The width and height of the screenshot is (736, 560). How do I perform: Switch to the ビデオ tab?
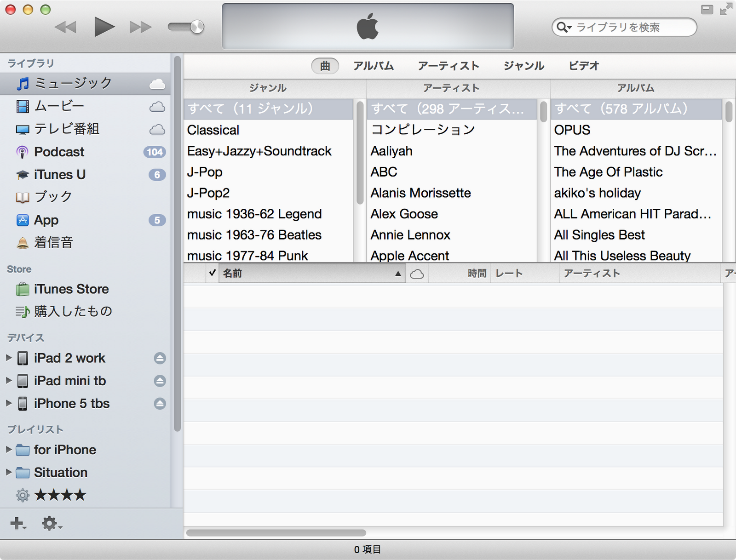[x=584, y=66]
